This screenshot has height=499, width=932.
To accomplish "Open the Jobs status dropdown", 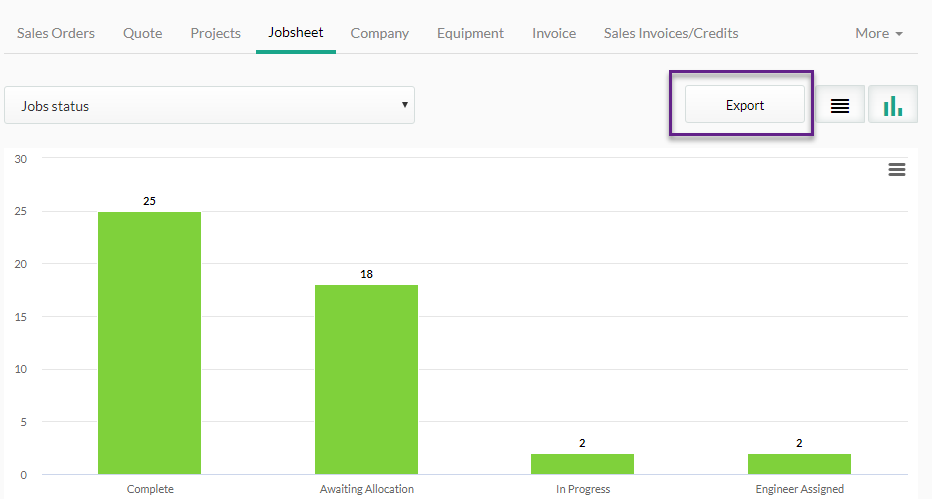I will pyautogui.click(x=209, y=105).
